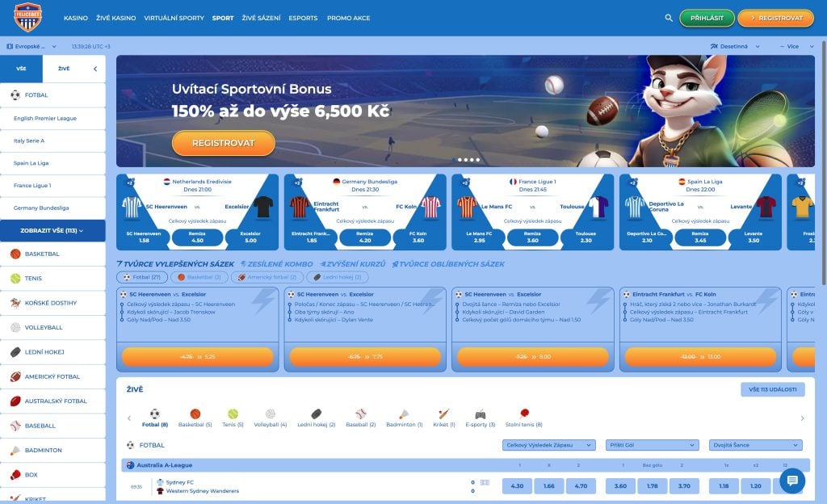Viewport: 827px width, 504px height.
Task: Open the live chat bubble icon
Action: click(x=792, y=481)
